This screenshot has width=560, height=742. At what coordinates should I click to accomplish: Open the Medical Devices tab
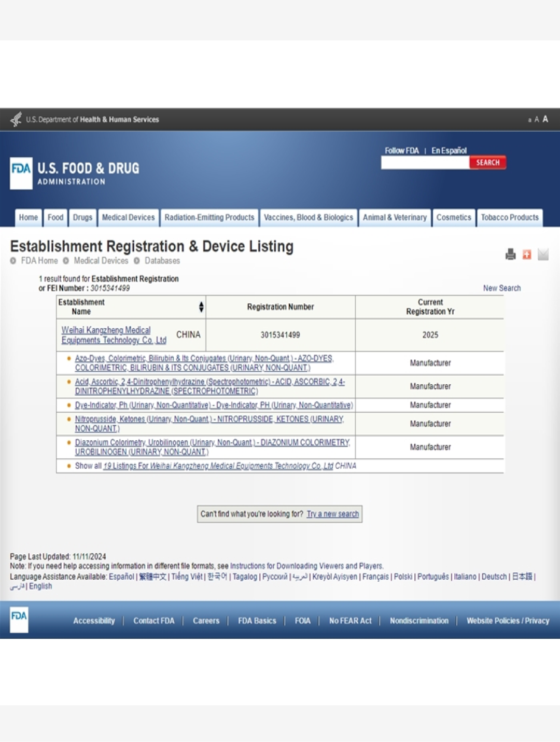click(128, 217)
